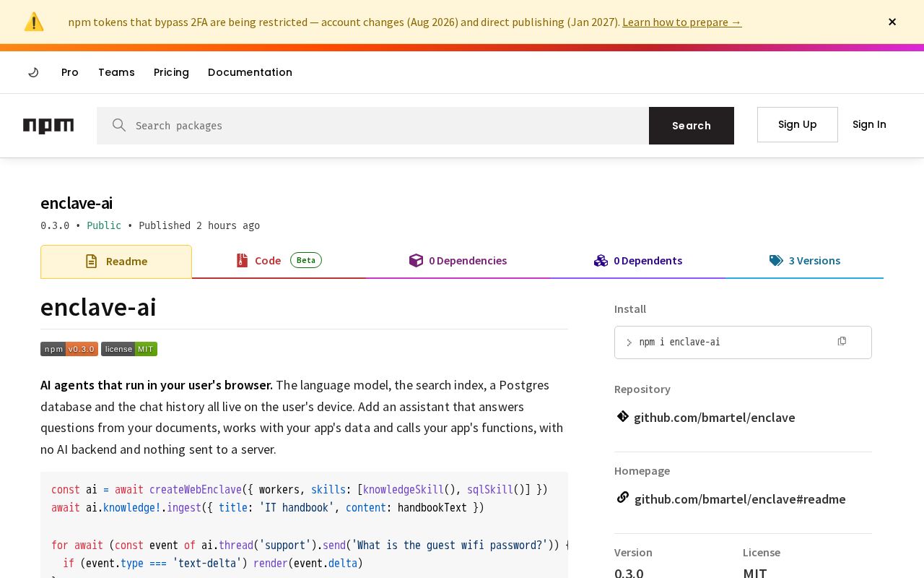
Task: Focus the Search packages input field
Action: coord(372,126)
